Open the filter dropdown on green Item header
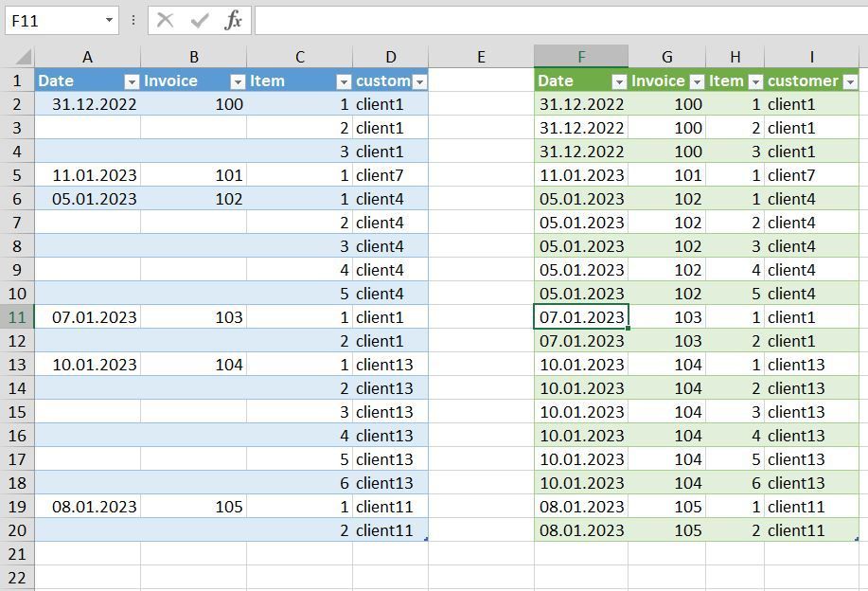Viewport: 868px width, 591px height. (x=754, y=81)
